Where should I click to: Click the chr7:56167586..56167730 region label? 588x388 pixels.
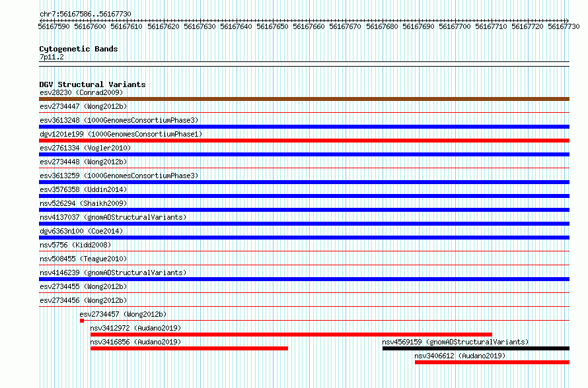[85, 14]
